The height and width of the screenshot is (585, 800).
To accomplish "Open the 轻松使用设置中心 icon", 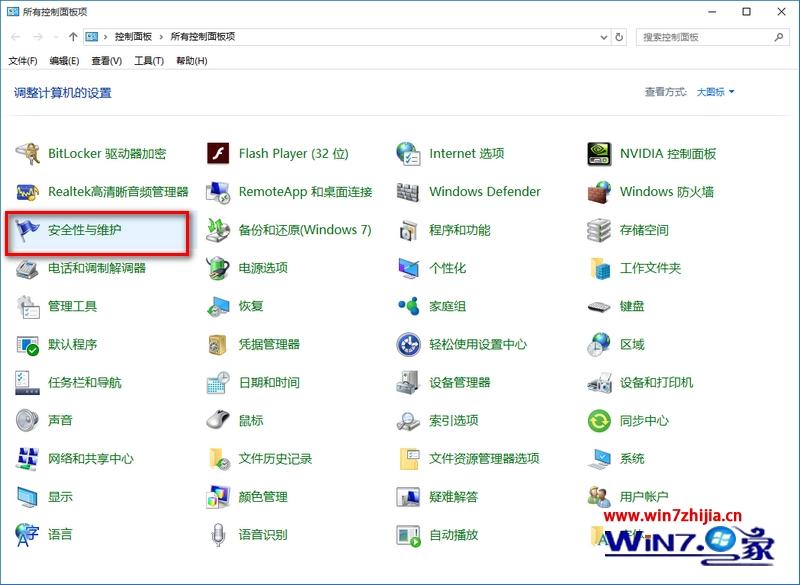I will tap(409, 345).
